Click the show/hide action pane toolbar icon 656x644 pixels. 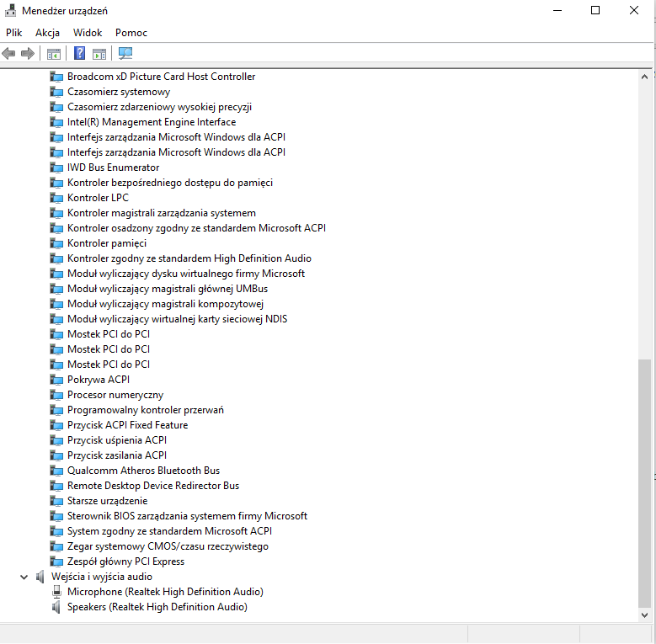click(99, 54)
